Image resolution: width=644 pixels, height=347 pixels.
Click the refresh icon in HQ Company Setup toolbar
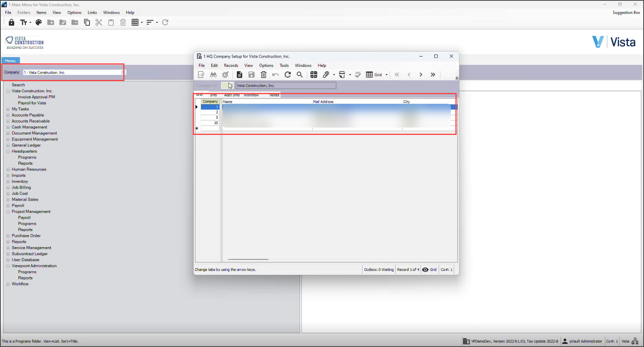click(x=288, y=75)
